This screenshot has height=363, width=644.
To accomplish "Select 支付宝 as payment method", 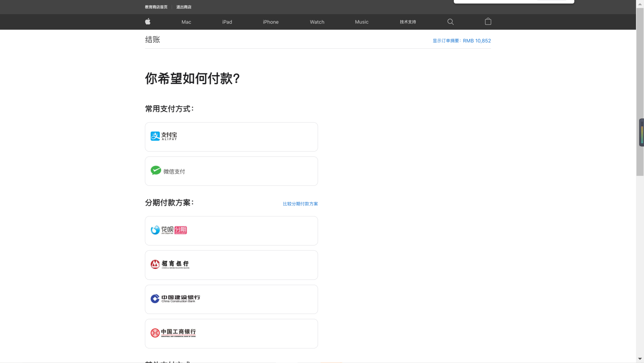I will [231, 137].
